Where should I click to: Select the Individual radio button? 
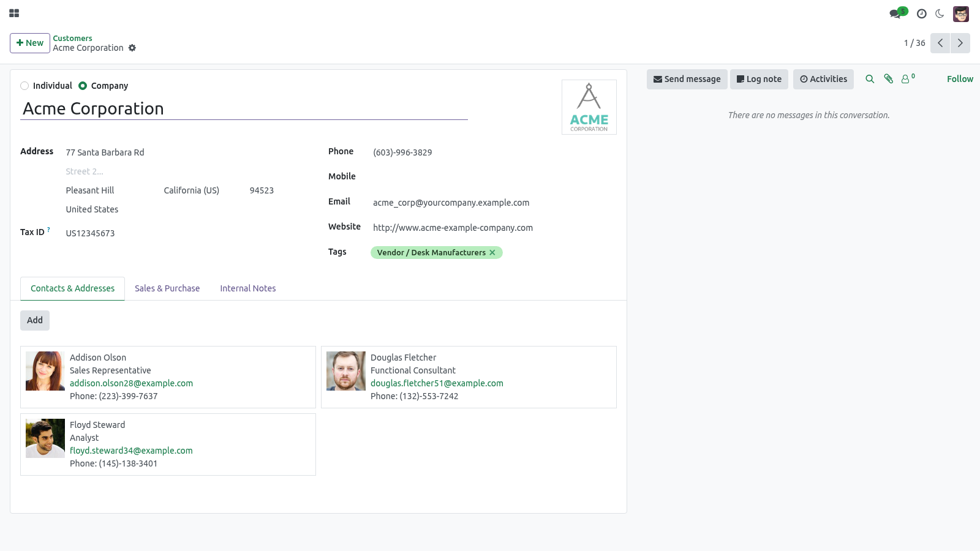(24, 86)
